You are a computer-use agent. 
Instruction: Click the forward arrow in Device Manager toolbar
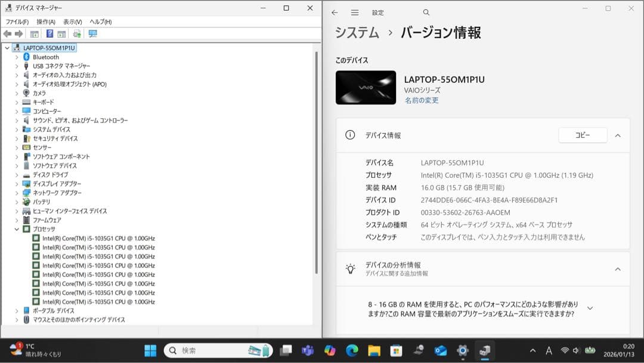click(x=18, y=33)
